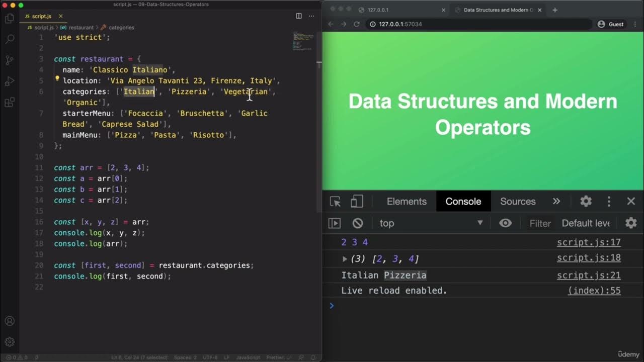Viewport: 644px width, 362px height.
Task: Click UTF-8 encoding in status bar
Action: click(210, 357)
